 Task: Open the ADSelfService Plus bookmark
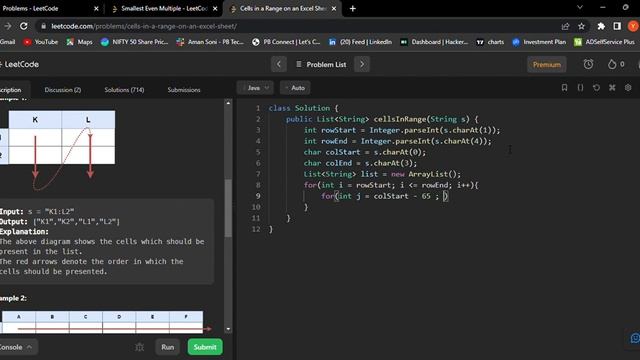[x=604, y=42]
